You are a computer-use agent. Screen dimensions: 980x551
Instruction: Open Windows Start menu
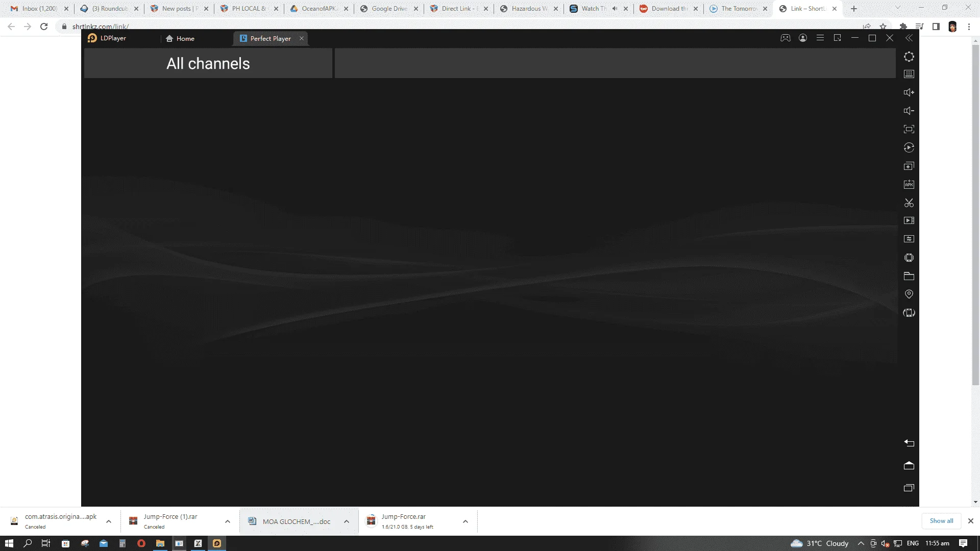[9, 543]
